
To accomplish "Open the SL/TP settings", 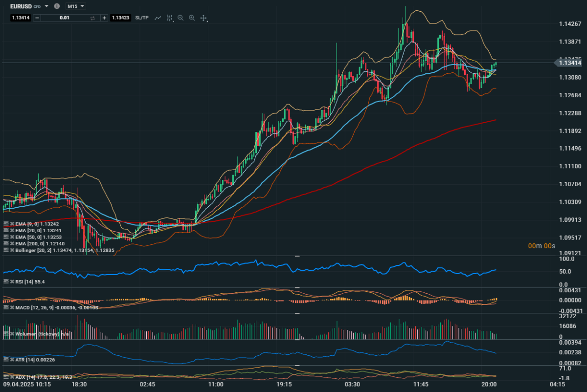I will pos(142,18).
